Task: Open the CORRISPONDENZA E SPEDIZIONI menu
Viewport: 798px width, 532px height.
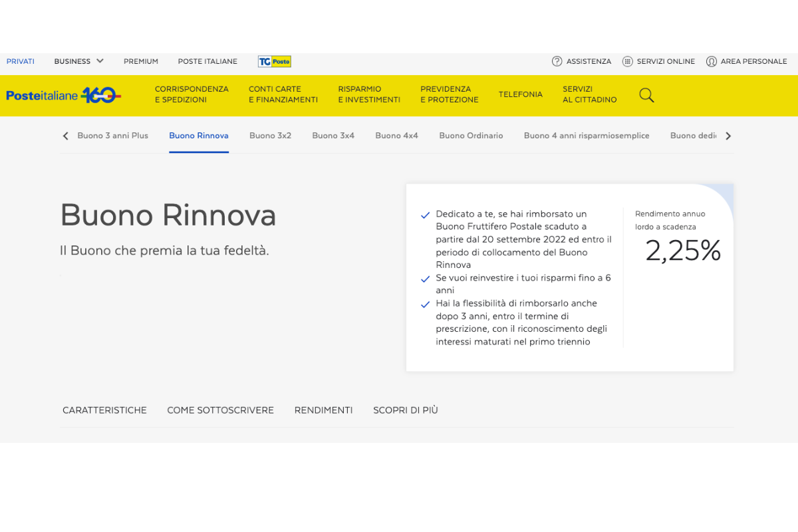Action: [192, 94]
